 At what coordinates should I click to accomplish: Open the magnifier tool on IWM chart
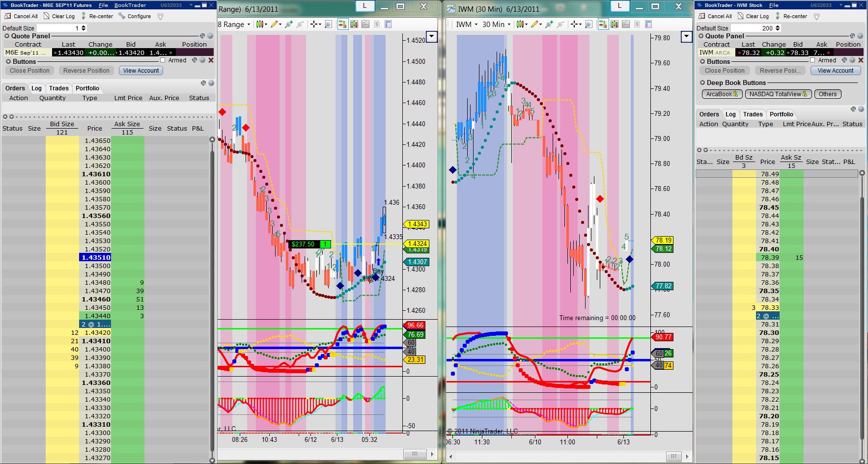click(589, 24)
